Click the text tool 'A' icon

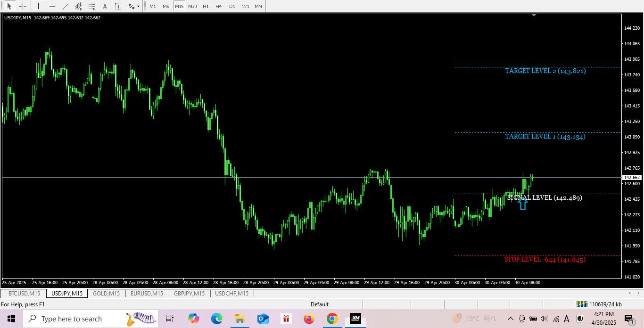tap(105, 7)
